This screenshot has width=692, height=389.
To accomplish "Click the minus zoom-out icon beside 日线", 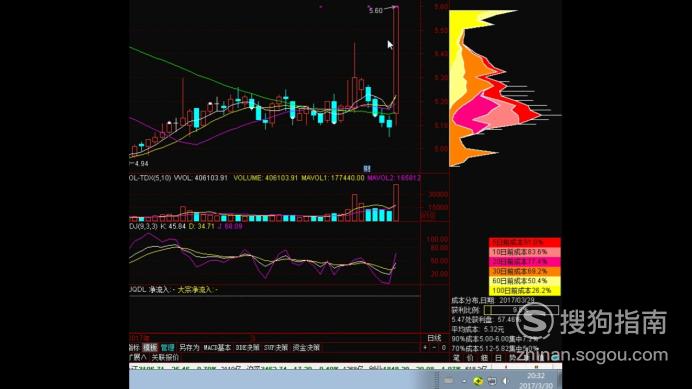I will click(x=434, y=348).
